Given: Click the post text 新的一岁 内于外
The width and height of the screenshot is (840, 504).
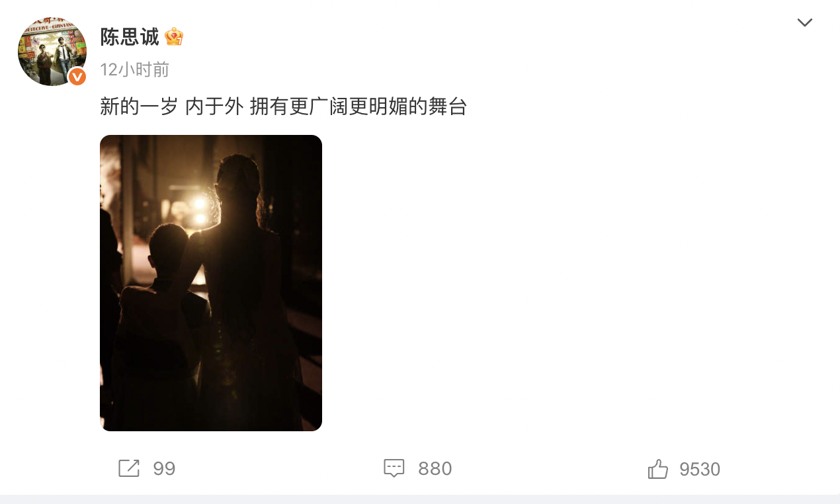Looking at the screenshot, I should click(x=172, y=106).
